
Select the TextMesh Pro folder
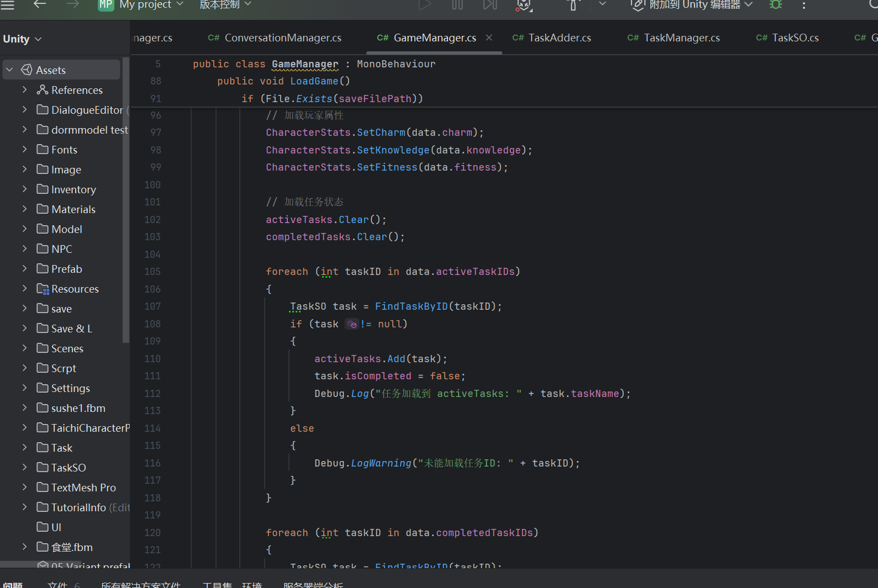coord(83,488)
